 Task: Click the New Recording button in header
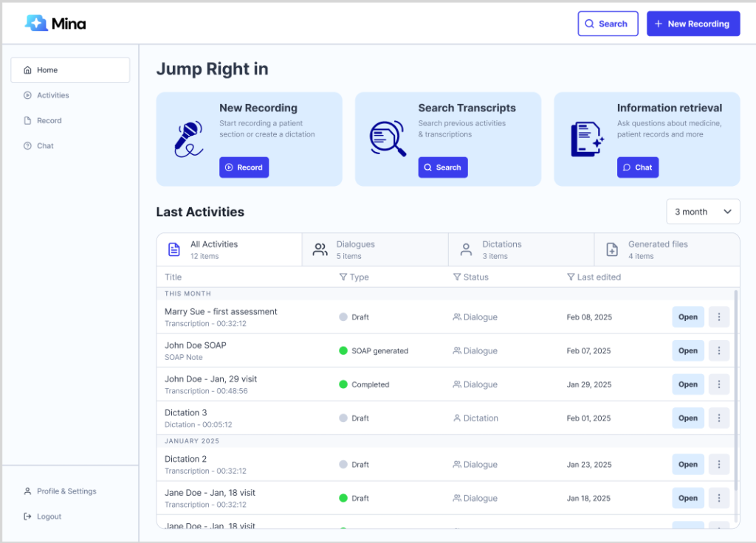point(693,24)
